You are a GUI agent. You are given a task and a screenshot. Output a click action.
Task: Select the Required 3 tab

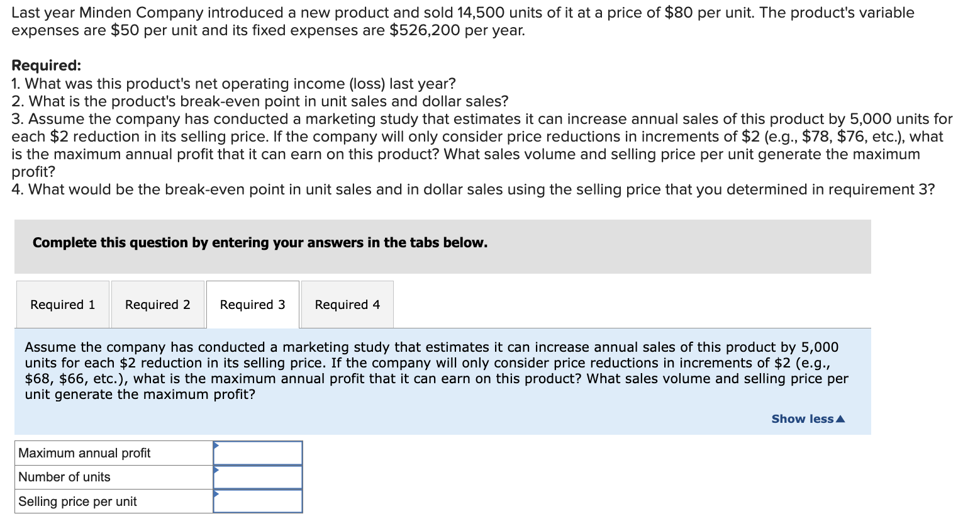click(x=252, y=305)
